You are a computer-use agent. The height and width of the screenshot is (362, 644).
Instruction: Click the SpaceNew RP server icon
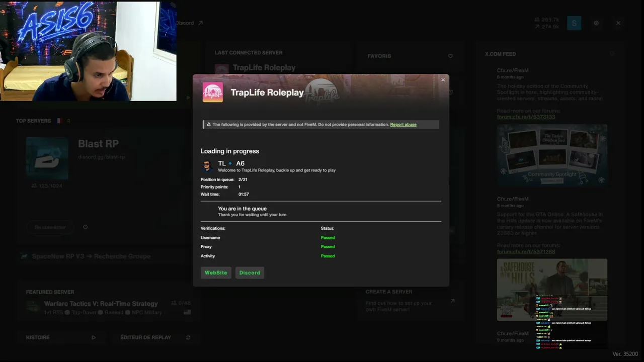[24, 256]
